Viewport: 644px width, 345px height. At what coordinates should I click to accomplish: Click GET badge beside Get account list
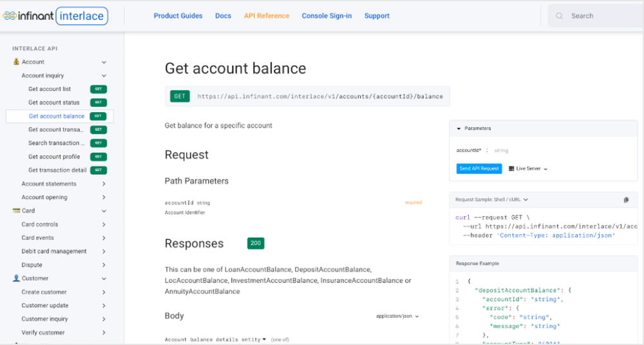(x=99, y=89)
